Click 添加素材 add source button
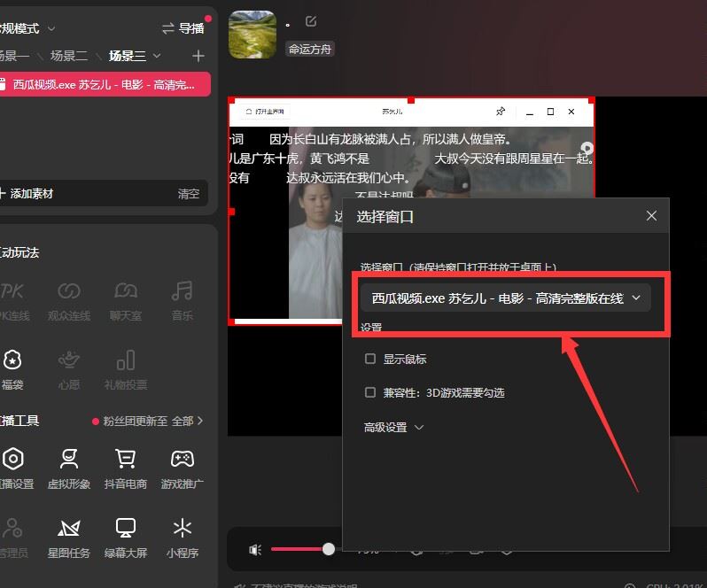707x588 pixels. point(27,193)
